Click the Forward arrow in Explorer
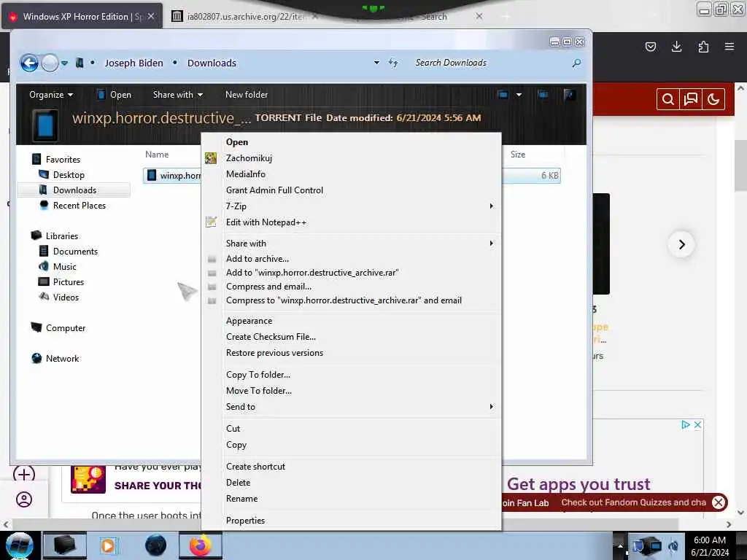 coord(50,63)
